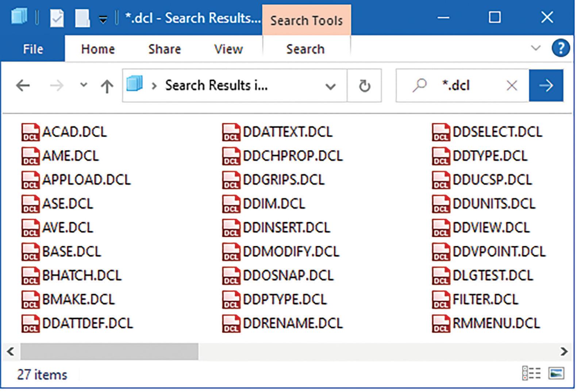Image resolution: width=577 pixels, height=392 pixels.
Task: Switch to the Search tab
Action: click(x=305, y=49)
